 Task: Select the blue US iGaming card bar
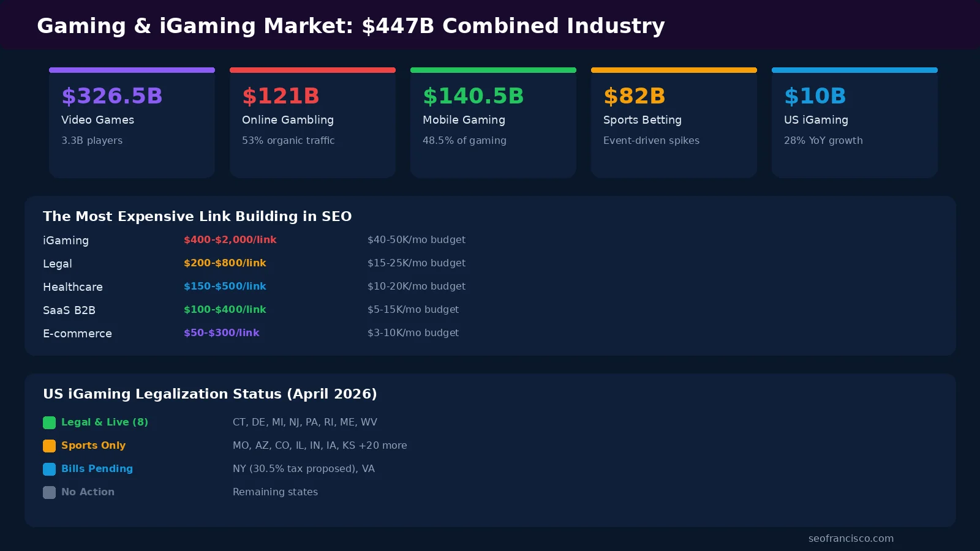[854, 70]
